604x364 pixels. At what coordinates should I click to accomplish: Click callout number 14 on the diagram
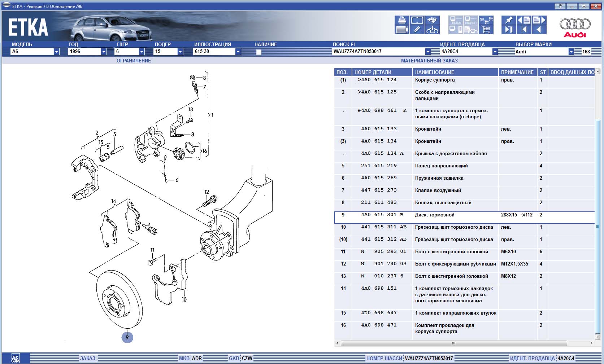tap(114, 201)
